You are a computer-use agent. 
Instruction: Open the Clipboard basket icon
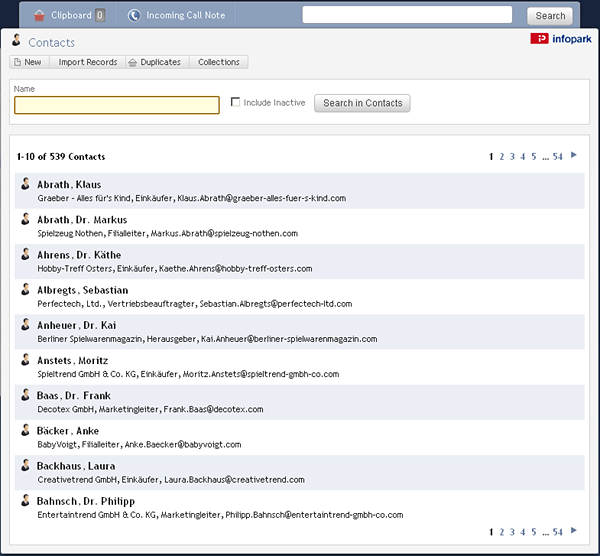pyautogui.click(x=39, y=15)
